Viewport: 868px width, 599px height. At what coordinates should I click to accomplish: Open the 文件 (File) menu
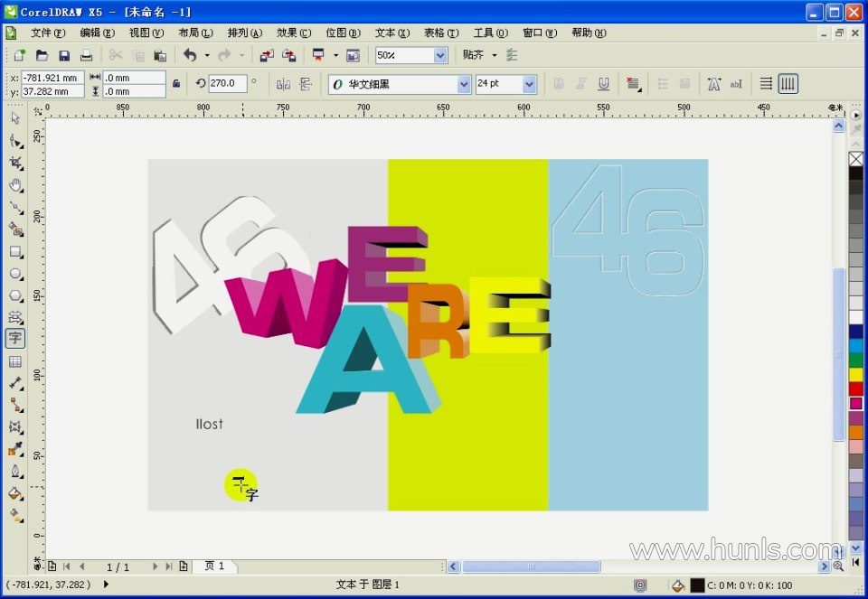coord(47,33)
